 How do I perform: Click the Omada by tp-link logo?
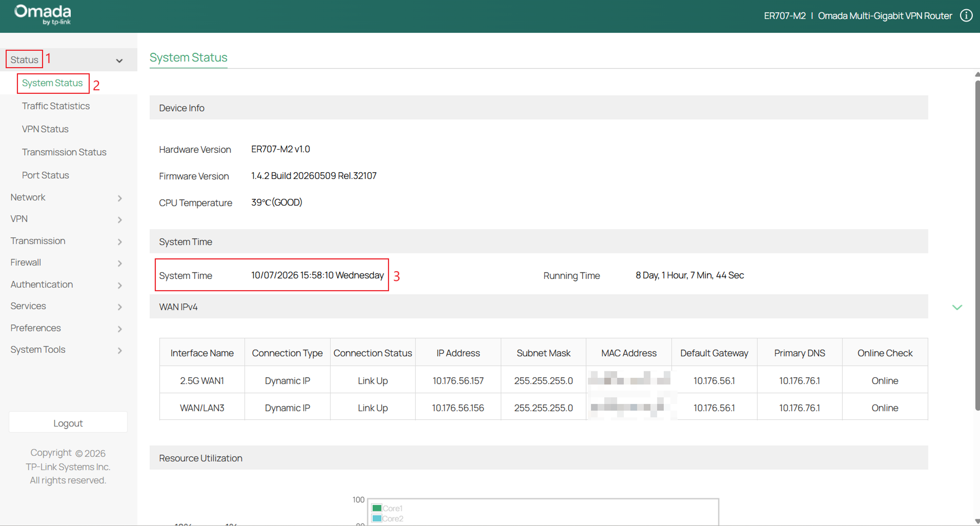[x=43, y=14]
